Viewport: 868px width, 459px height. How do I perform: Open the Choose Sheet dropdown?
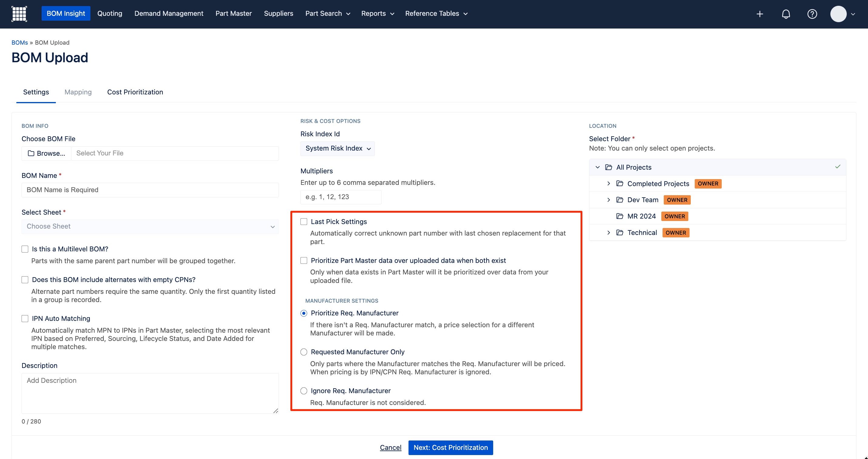point(150,226)
